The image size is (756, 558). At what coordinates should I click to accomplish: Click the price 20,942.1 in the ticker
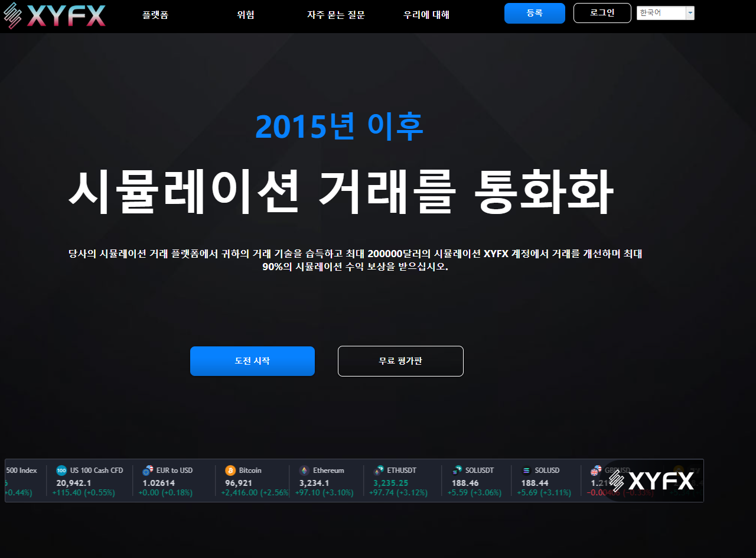pos(74,483)
